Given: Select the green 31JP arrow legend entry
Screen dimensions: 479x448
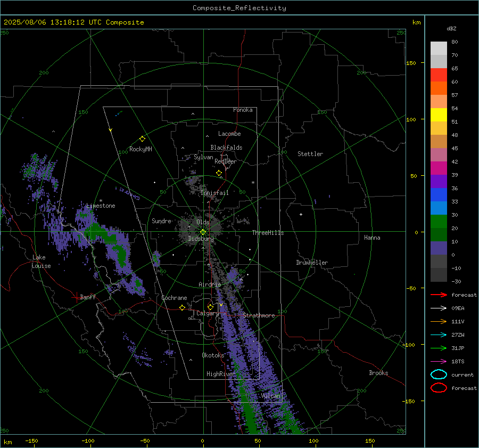Looking at the screenshot, I should [439, 348].
